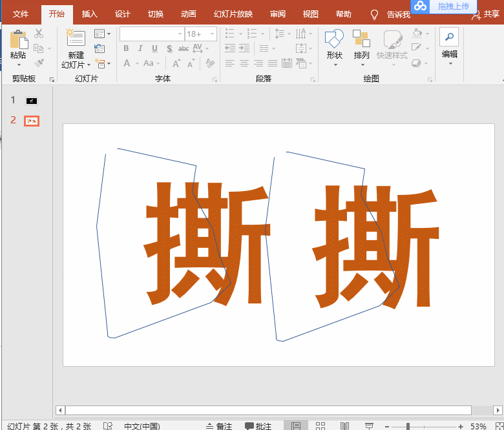Image resolution: width=504 pixels, height=430 pixels.
Task: Click the Line Spacing icon
Action: click(x=280, y=34)
